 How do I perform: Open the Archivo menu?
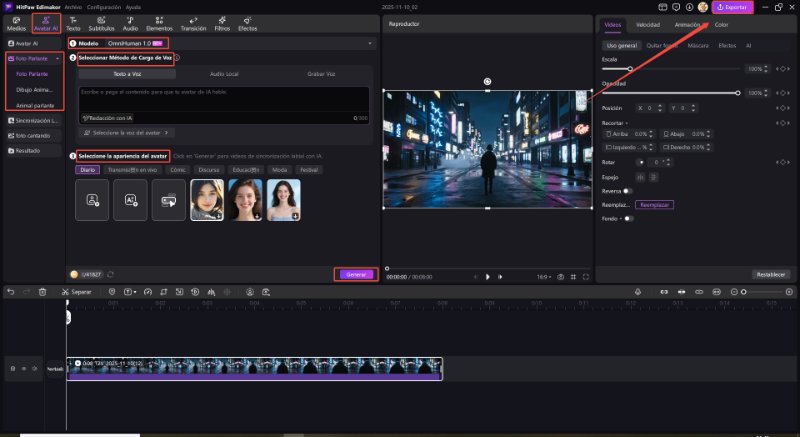pyautogui.click(x=73, y=7)
